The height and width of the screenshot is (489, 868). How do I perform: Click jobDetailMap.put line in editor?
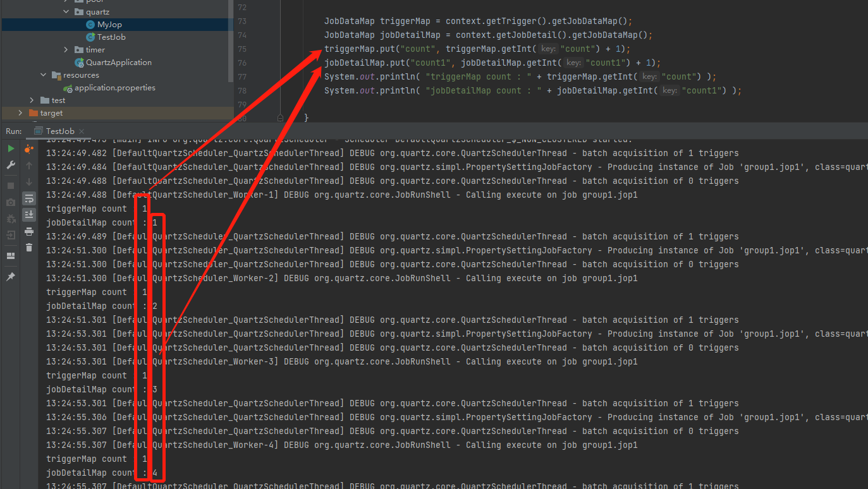[x=492, y=63]
